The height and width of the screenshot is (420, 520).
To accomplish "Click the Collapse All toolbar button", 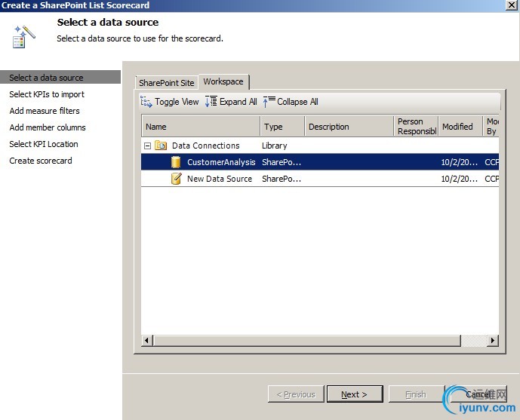I will pos(291,102).
